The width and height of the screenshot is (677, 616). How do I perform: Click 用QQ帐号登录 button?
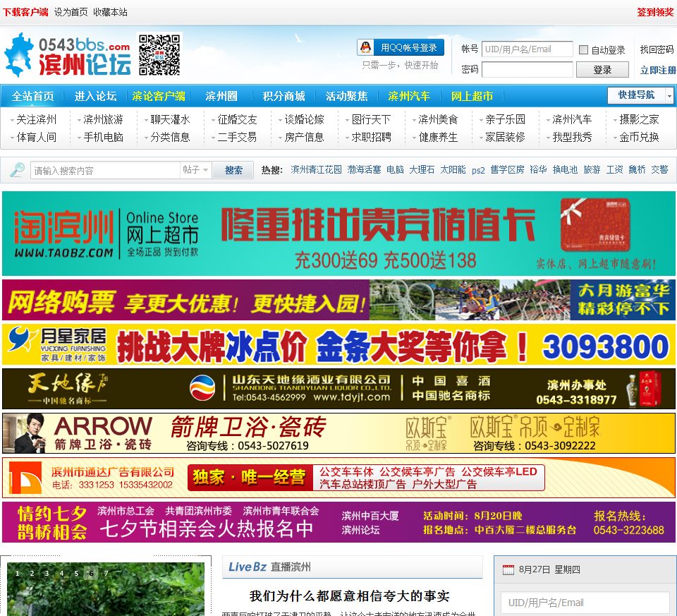(401, 47)
